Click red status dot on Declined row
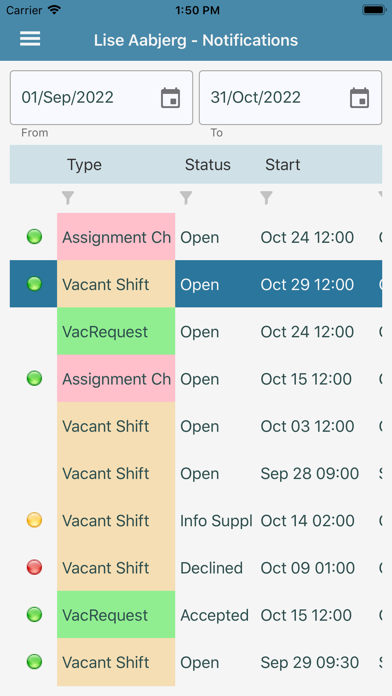Viewport: 392px width, 696px height. tap(34, 567)
